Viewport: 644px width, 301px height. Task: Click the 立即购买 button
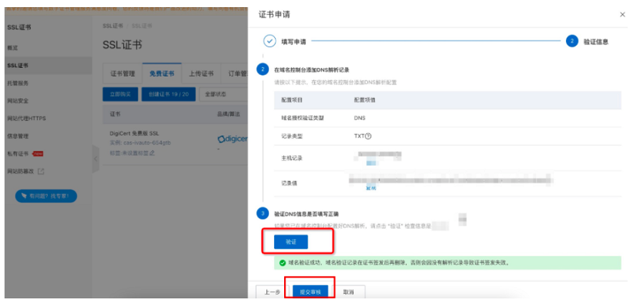120,94
